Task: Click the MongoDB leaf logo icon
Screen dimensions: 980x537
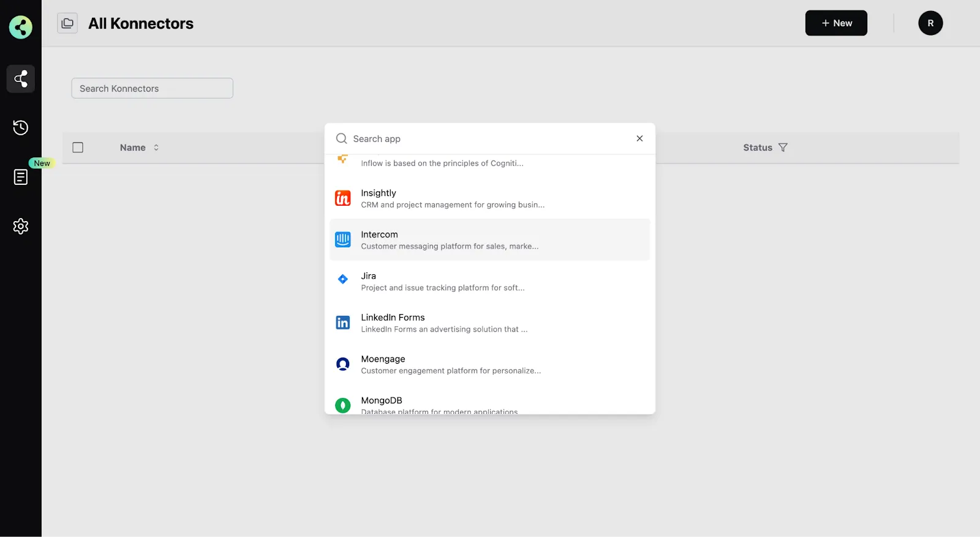Action: click(x=343, y=405)
